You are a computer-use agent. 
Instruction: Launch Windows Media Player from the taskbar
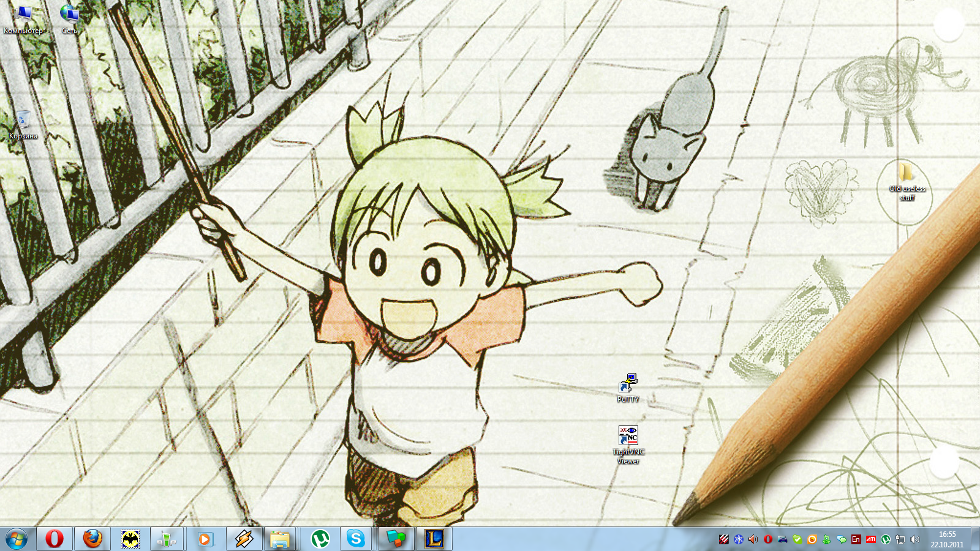click(x=205, y=539)
